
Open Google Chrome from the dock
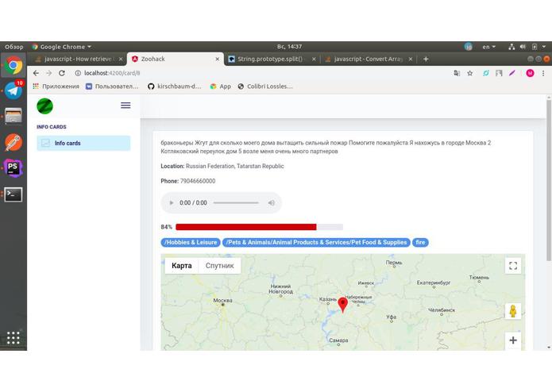[14, 65]
